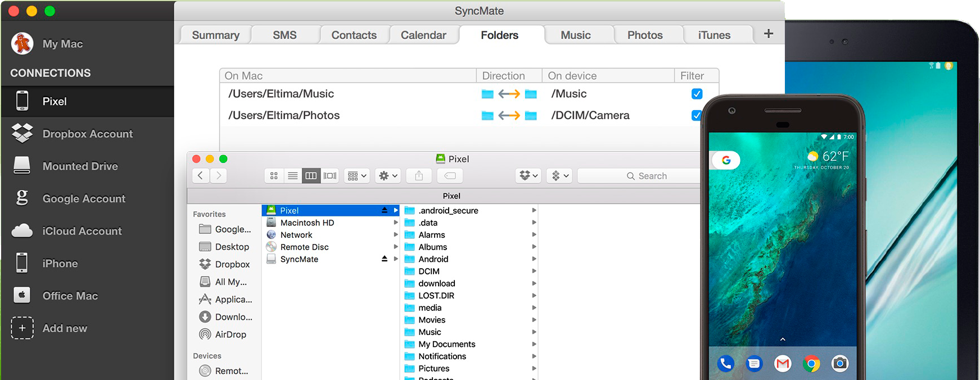The width and height of the screenshot is (980, 380).
Task: Select the My Documents folder
Action: coord(469,344)
